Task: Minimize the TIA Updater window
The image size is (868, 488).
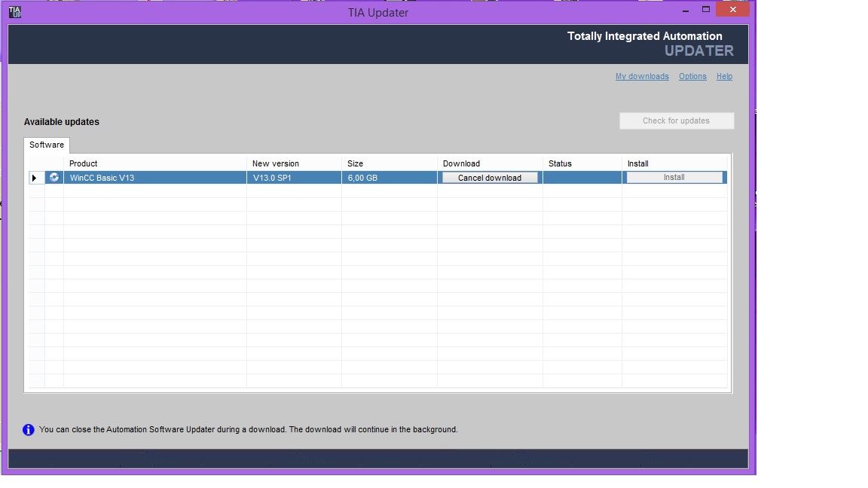Action: coord(686,10)
